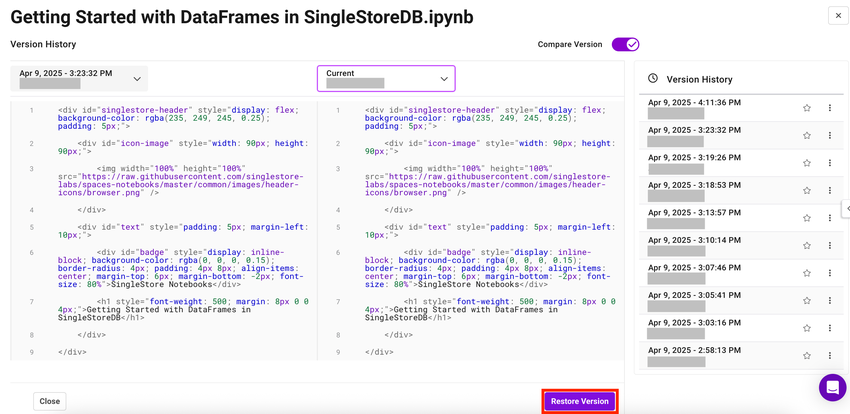850x414 pixels.
Task: Select the Apr 9, 2025 - 3:10:14 PM entry
Action: click(741, 245)
